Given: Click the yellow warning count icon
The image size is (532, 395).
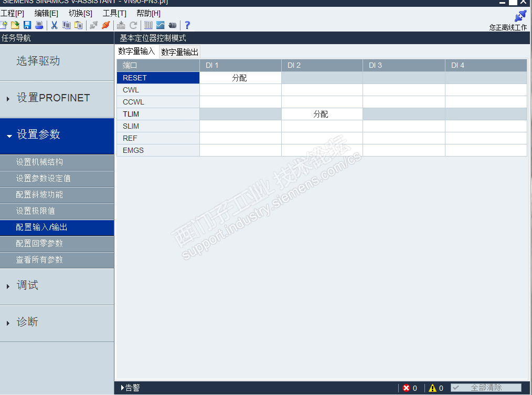Looking at the screenshot, I should pos(433,388).
